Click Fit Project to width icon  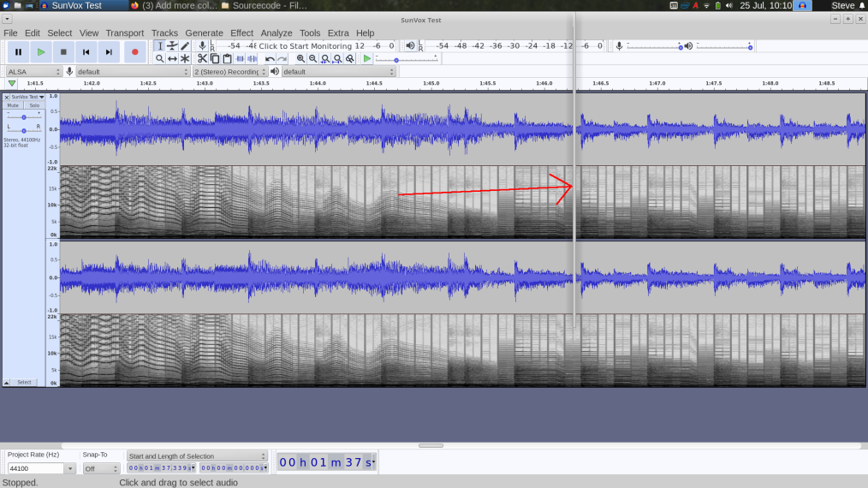click(x=337, y=59)
